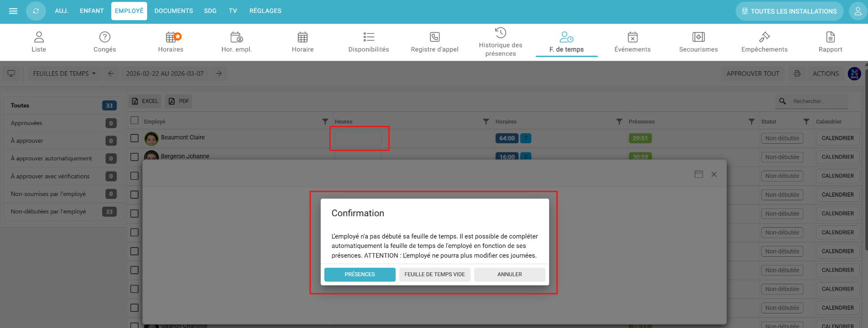This screenshot has height=328, width=868.
Task: Open the user profile icon
Action: coord(857,11)
